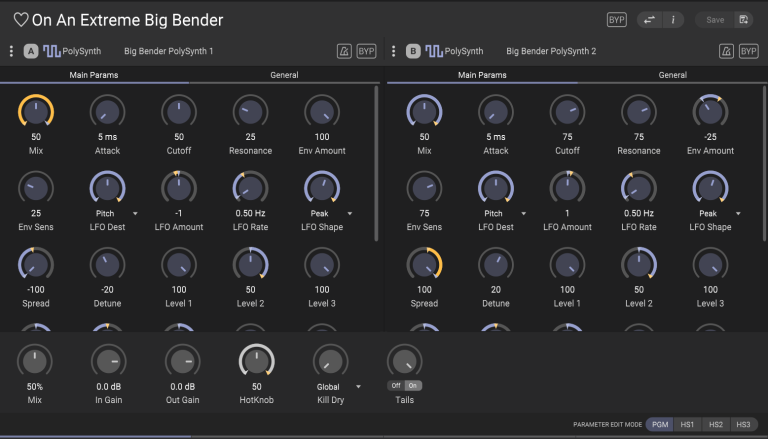Image resolution: width=768 pixels, height=439 pixels.
Task: Click the slot A Env Sens knob
Action: click(x=36, y=188)
